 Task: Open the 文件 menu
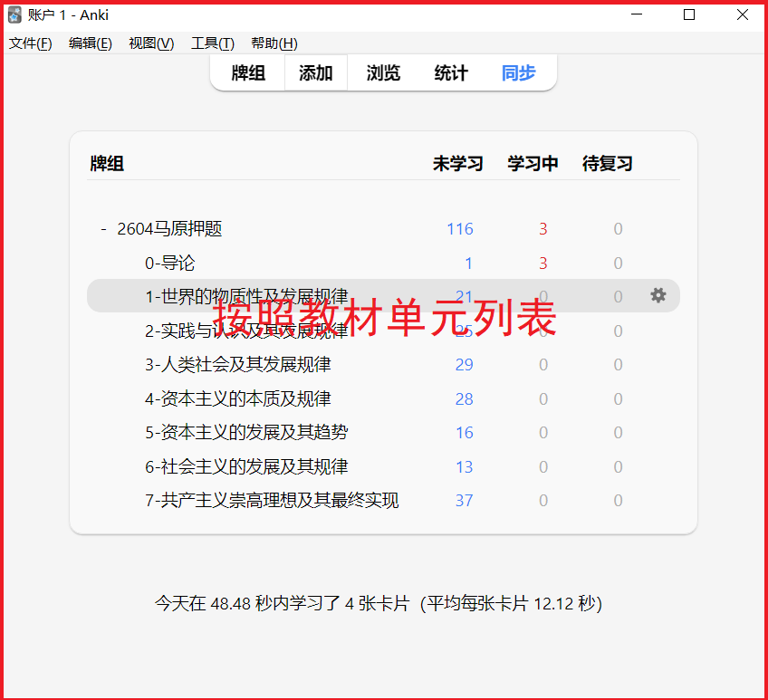pyautogui.click(x=30, y=43)
